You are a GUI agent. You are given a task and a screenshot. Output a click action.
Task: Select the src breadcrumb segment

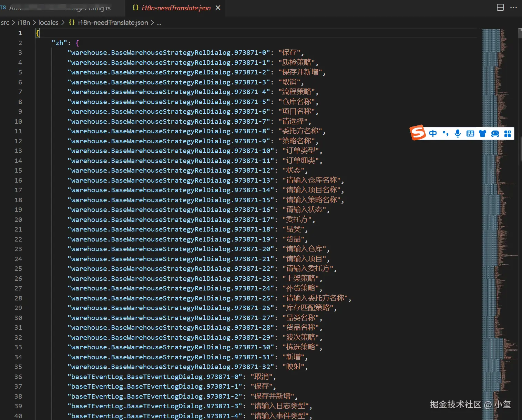(x=5, y=22)
